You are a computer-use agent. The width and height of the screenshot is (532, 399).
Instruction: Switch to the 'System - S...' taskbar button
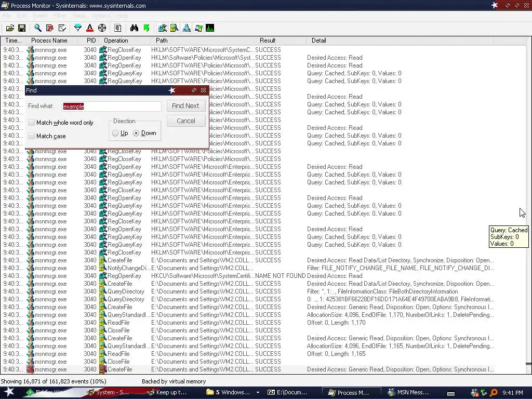pos(108,393)
